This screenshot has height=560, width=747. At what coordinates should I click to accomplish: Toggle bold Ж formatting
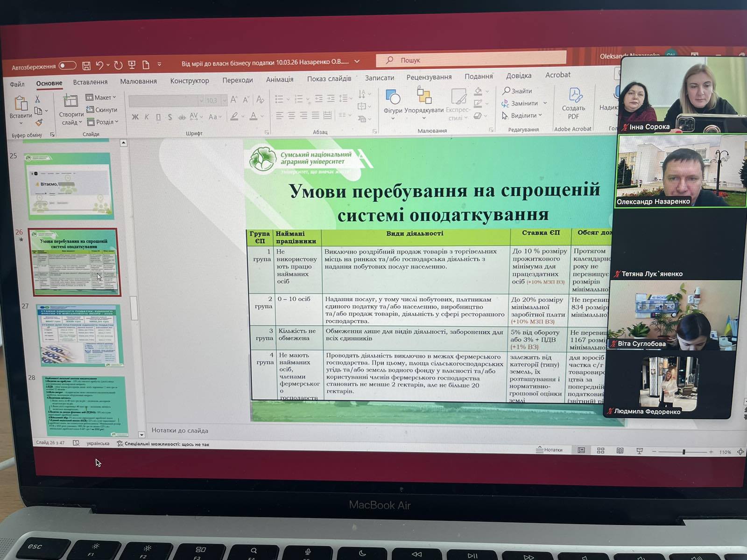pyautogui.click(x=135, y=117)
